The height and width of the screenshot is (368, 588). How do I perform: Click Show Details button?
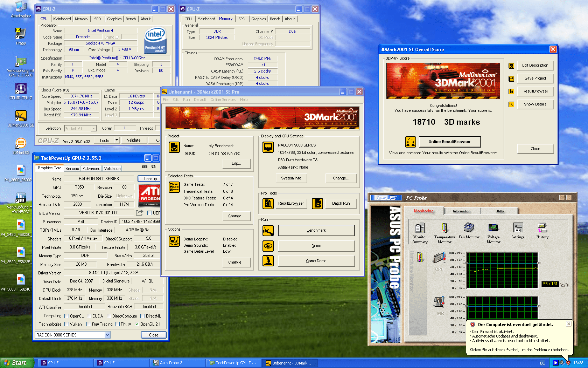click(535, 104)
